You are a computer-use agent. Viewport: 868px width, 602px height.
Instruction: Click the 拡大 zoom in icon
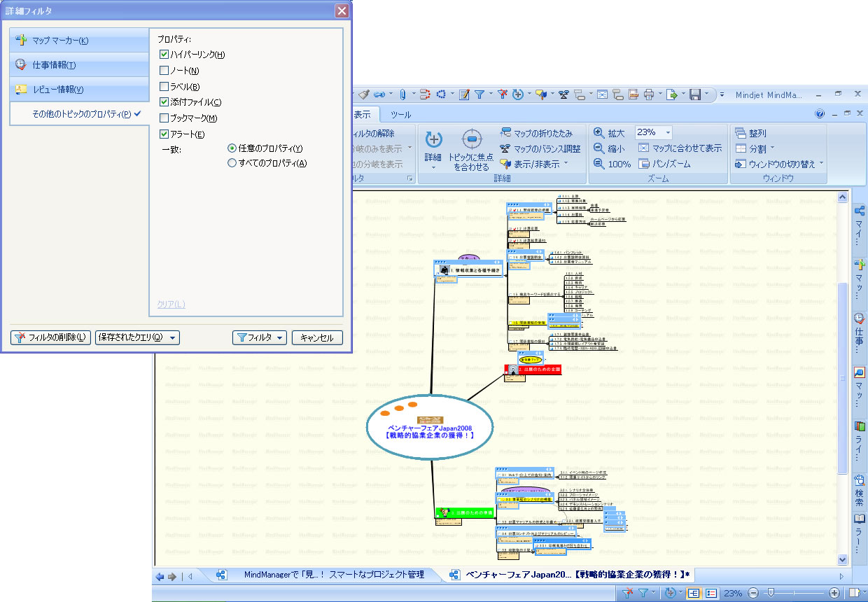pos(598,133)
